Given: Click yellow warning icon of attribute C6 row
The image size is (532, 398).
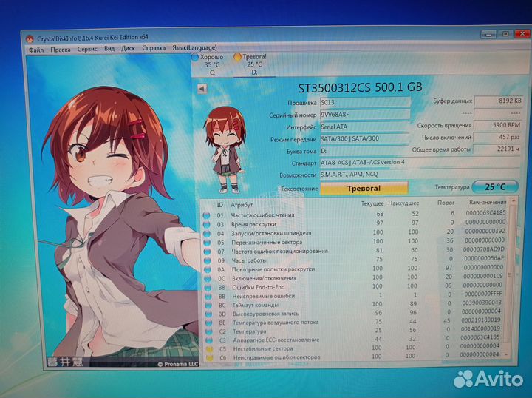Looking at the screenshot, I should pos(209,357).
